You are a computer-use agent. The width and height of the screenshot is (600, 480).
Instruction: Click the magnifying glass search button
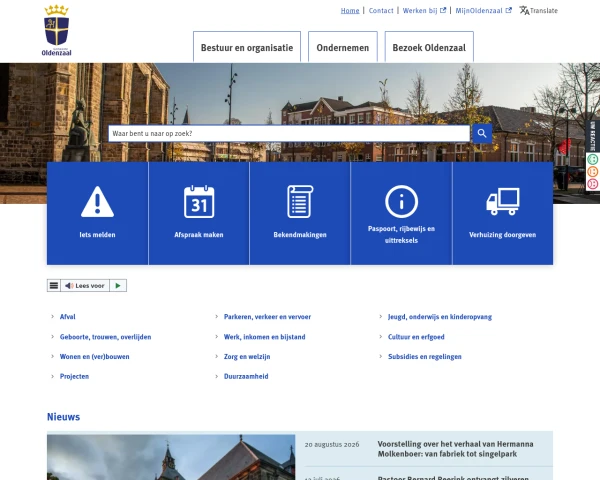[482, 134]
